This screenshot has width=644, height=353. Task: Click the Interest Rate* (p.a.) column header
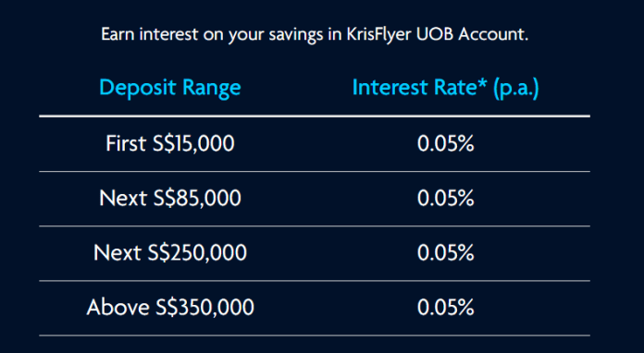pyautogui.click(x=446, y=88)
